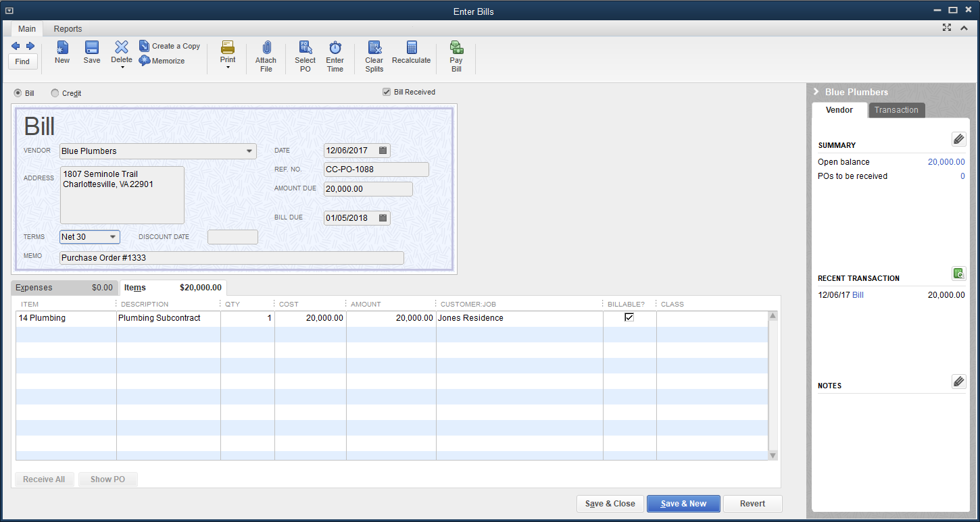Edit vendor notes with pencil icon
980x522 pixels.
958,382
